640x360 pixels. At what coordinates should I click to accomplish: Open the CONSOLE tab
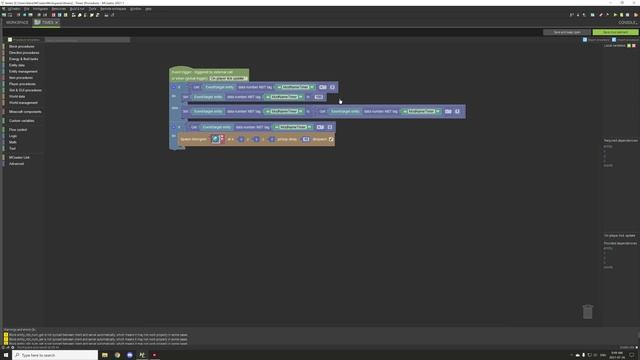point(627,22)
